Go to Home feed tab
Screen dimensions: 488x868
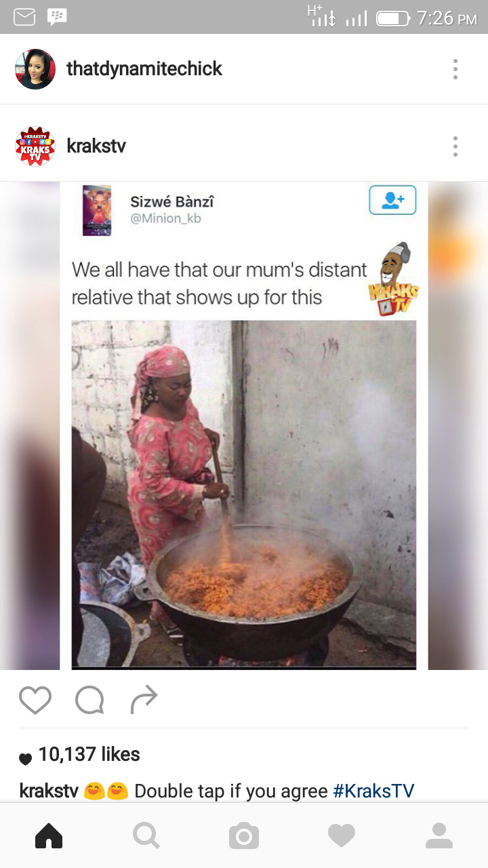coord(49,835)
